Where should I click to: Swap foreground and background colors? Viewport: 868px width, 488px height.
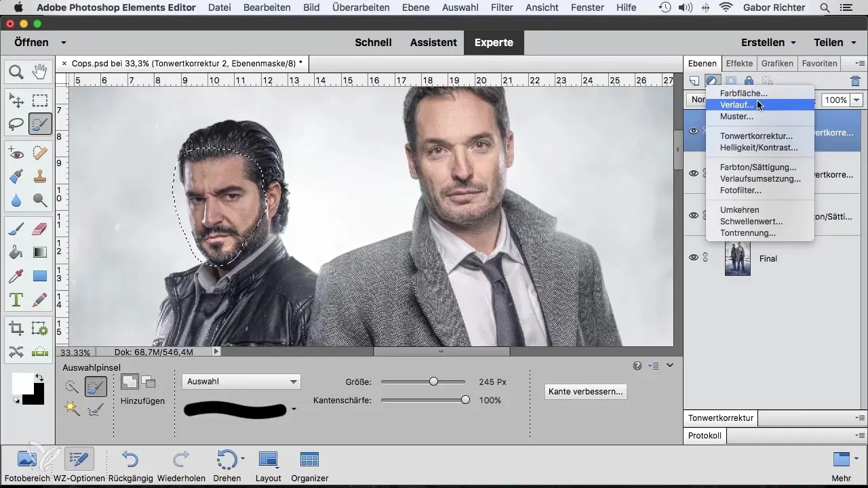point(39,377)
